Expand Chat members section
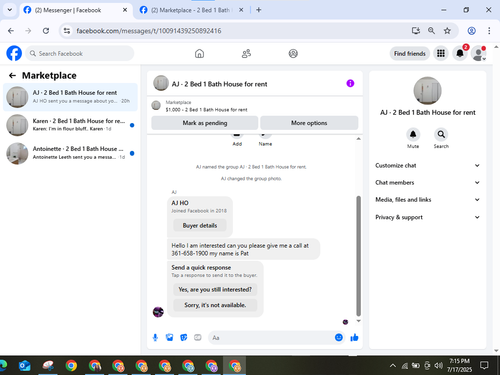 [427, 182]
